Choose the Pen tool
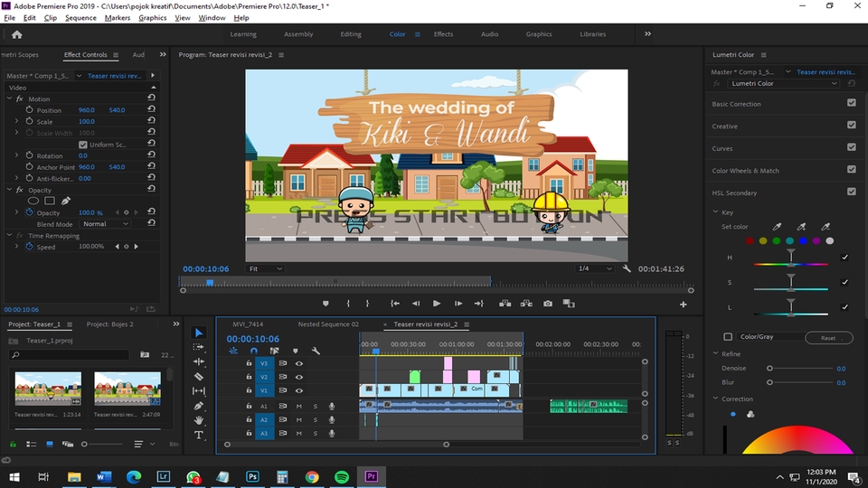Screen dimensions: 868x488 tap(199, 406)
